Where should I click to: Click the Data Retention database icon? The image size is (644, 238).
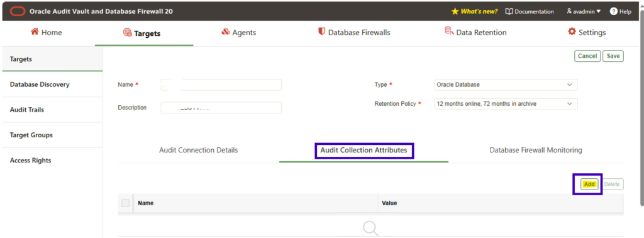[449, 31]
